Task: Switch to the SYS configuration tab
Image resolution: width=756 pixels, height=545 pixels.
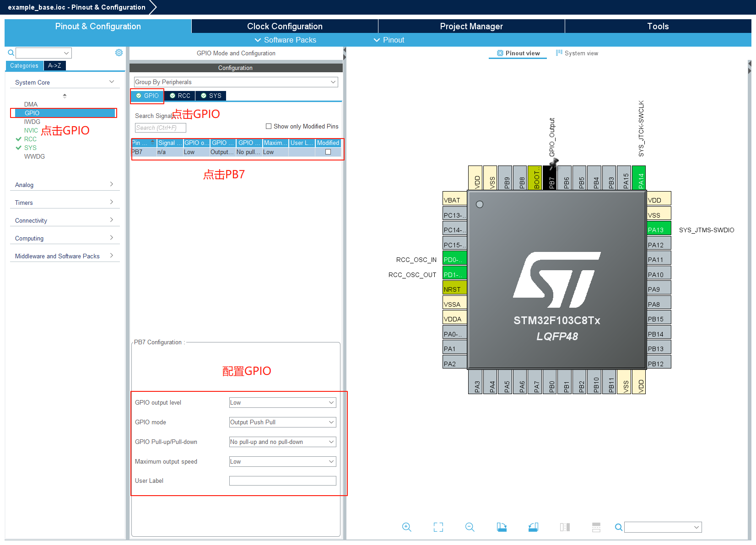Action: click(x=211, y=96)
